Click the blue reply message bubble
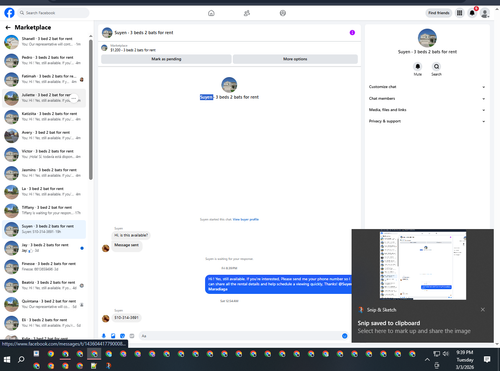Image resolution: width=500 pixels, height=371 pixels. click(x=279, y=284)
